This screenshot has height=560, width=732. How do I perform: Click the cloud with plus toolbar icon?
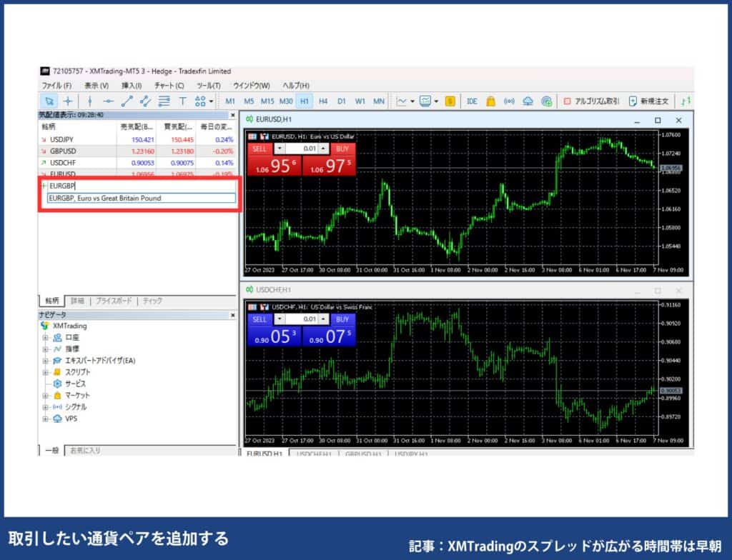(x=547, y=101)
